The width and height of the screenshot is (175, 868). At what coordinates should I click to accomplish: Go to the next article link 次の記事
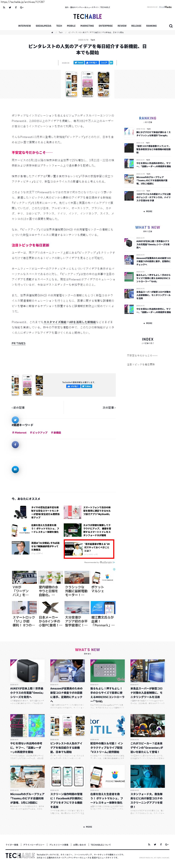tap(109, 408)
